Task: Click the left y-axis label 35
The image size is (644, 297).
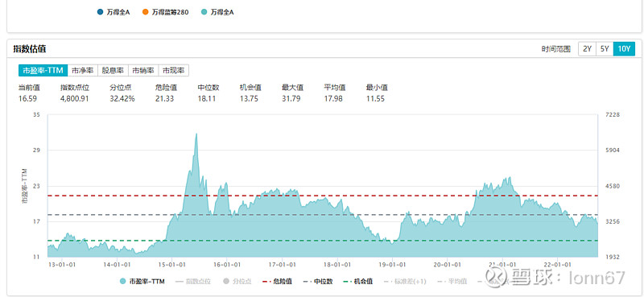Action: click(x=36, y=114)
